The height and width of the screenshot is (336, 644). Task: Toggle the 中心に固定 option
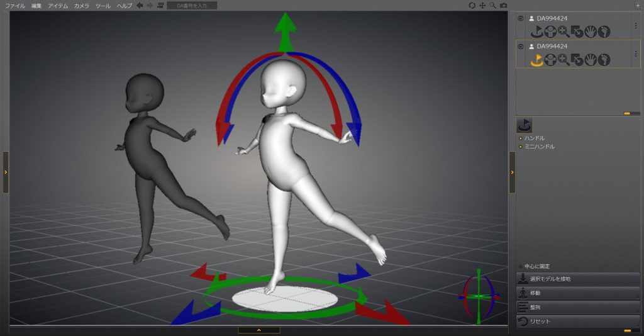click(520, 266)
